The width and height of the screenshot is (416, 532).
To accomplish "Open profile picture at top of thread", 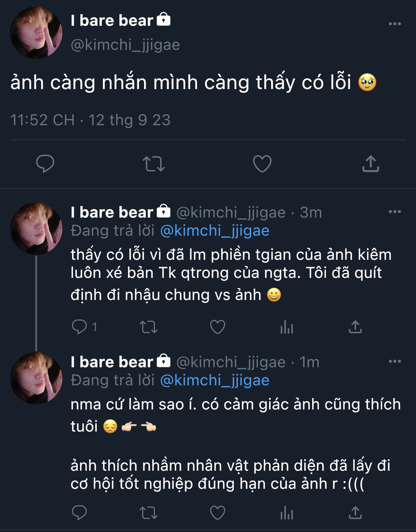I will (x=36, y=32).
